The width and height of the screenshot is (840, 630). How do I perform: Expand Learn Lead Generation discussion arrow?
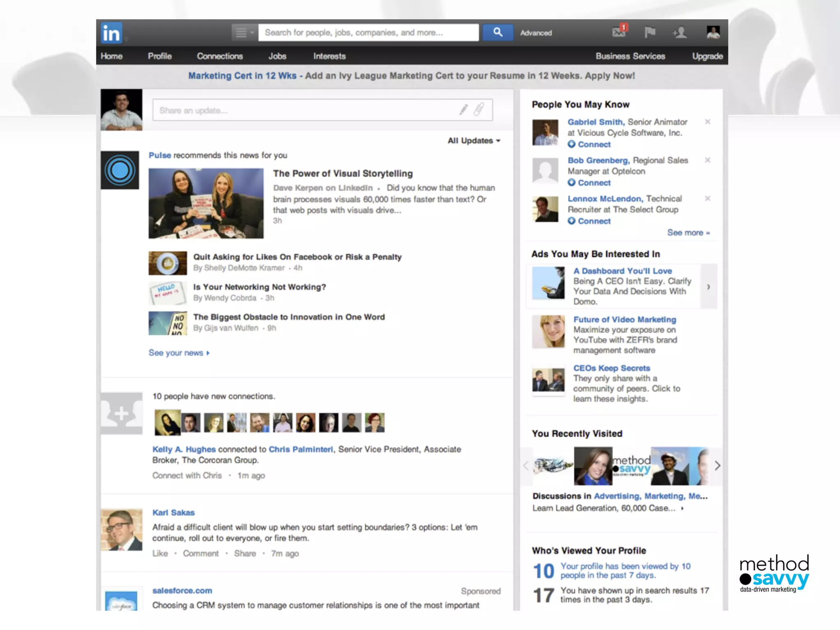[682, 509]
